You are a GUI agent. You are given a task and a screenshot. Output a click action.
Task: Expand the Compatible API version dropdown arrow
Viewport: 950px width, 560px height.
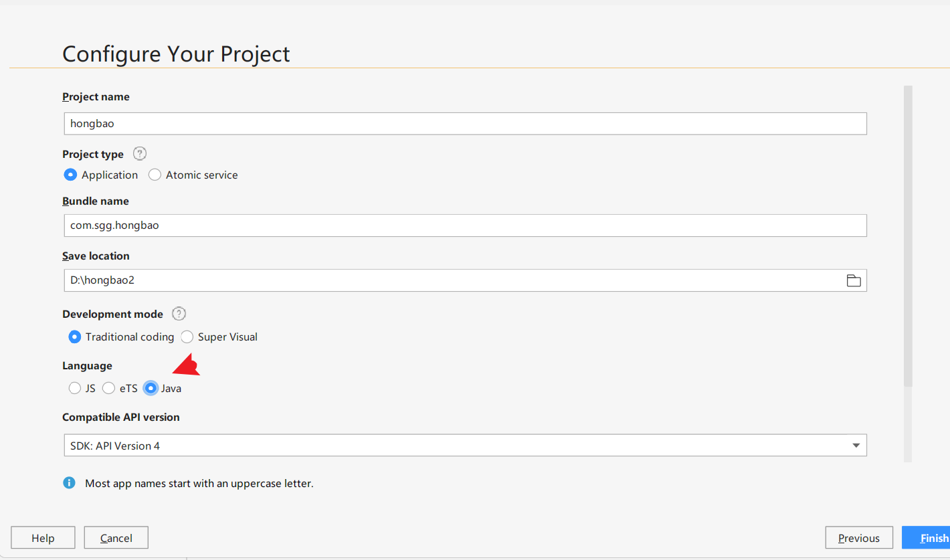pyautogui.click(x=856, y=446)
